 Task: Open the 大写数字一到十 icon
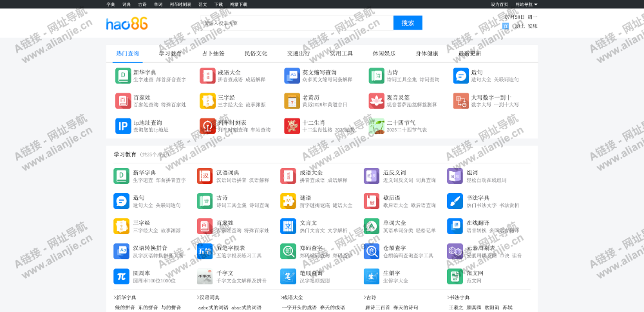tap(461, 101)
